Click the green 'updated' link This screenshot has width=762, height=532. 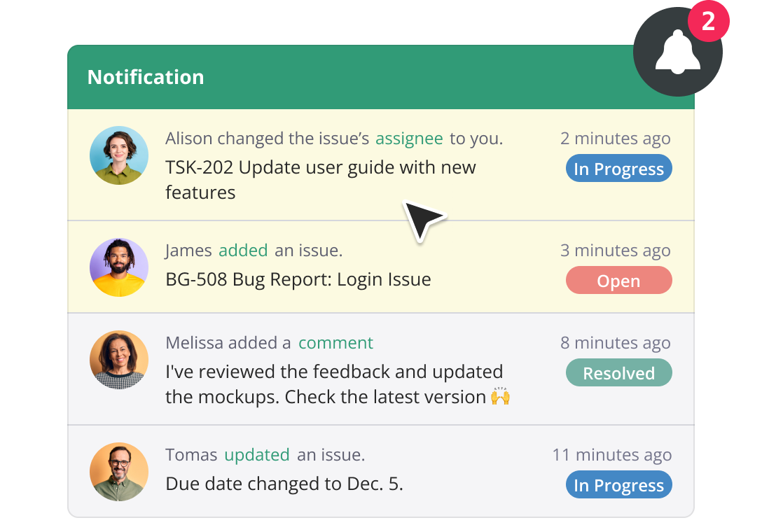[256, 455]
